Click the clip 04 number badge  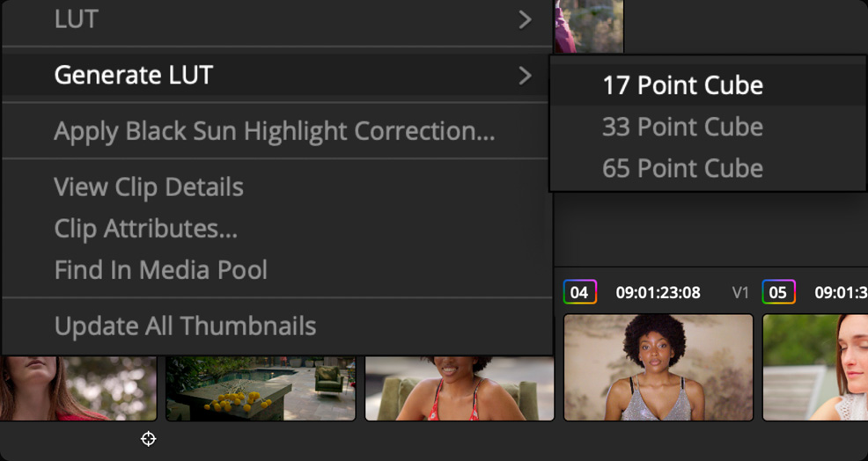(580, 292)
